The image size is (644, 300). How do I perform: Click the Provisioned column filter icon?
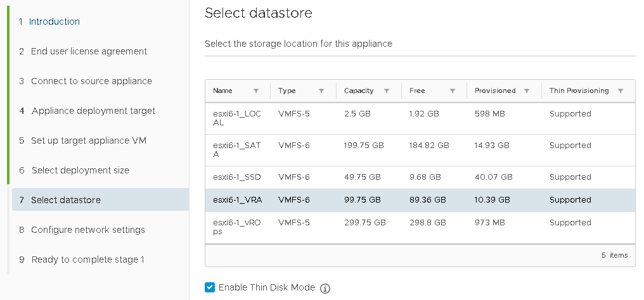(x=527, y=91)
